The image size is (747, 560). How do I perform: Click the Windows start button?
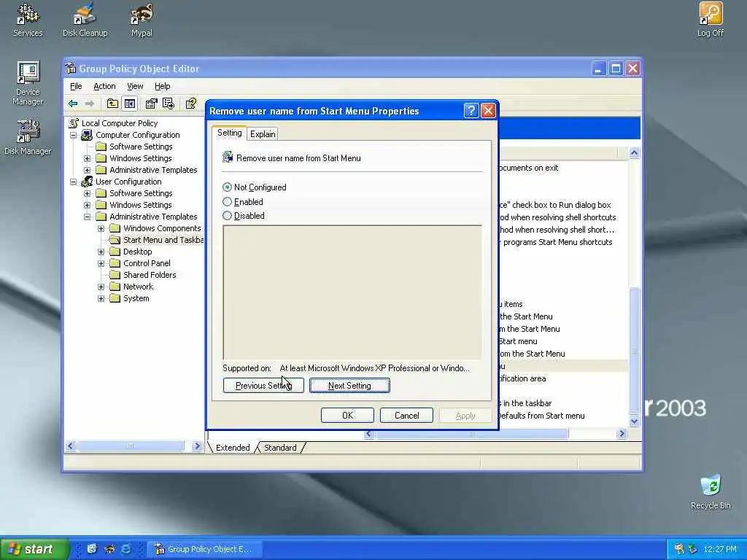click(x=34, y=549)
